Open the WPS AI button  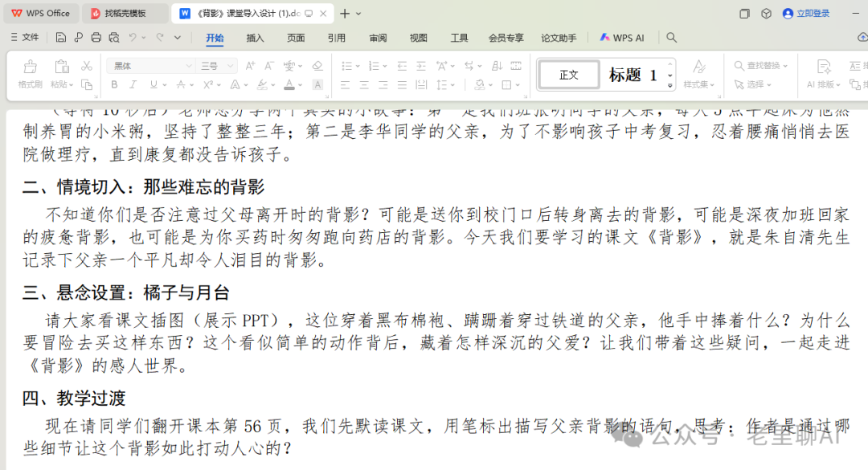[x=621, y=38]
